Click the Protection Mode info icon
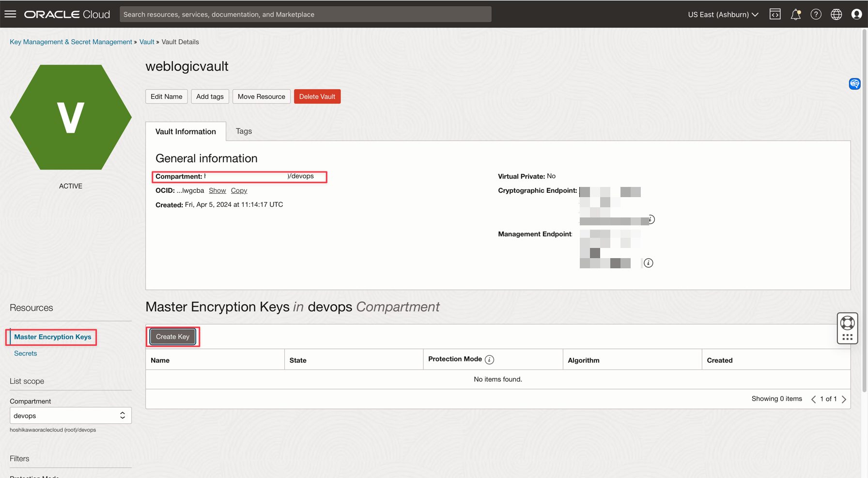The height and width of the screenshot is (478, 868). [x=489, y=359]
